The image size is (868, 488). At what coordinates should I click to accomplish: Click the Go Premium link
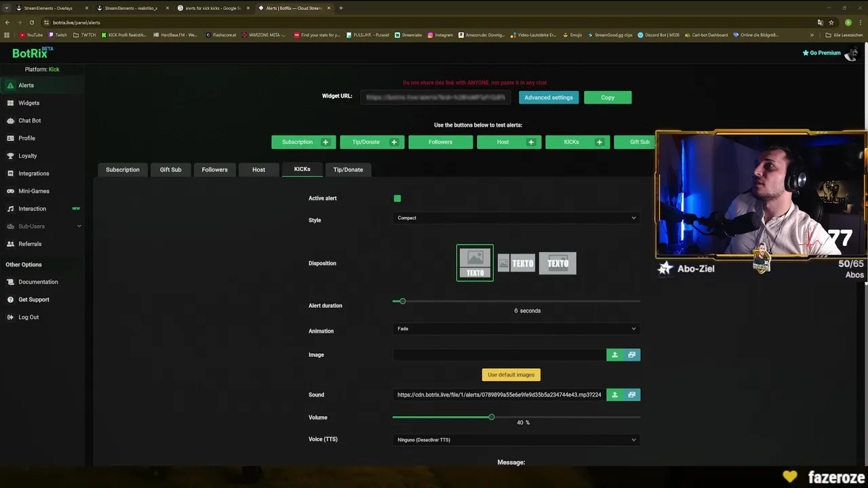[x=821, y=53]
